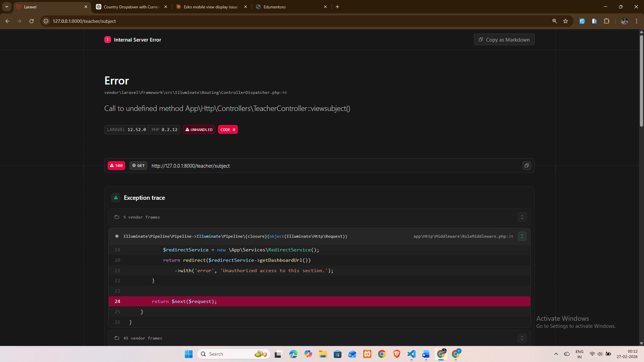644x362 pixels.
Task: Switch to the Country Dropdown with Currency tab
Action: point(131,7)
